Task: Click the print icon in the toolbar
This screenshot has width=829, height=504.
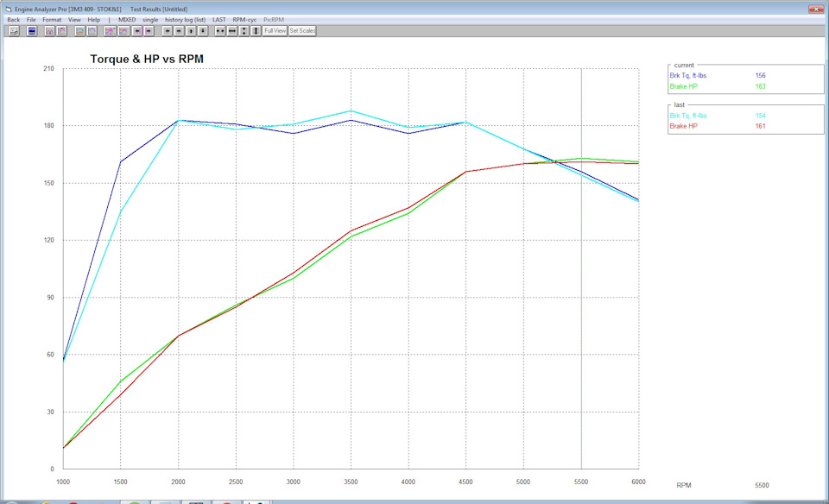Action: tap(14, 30)
